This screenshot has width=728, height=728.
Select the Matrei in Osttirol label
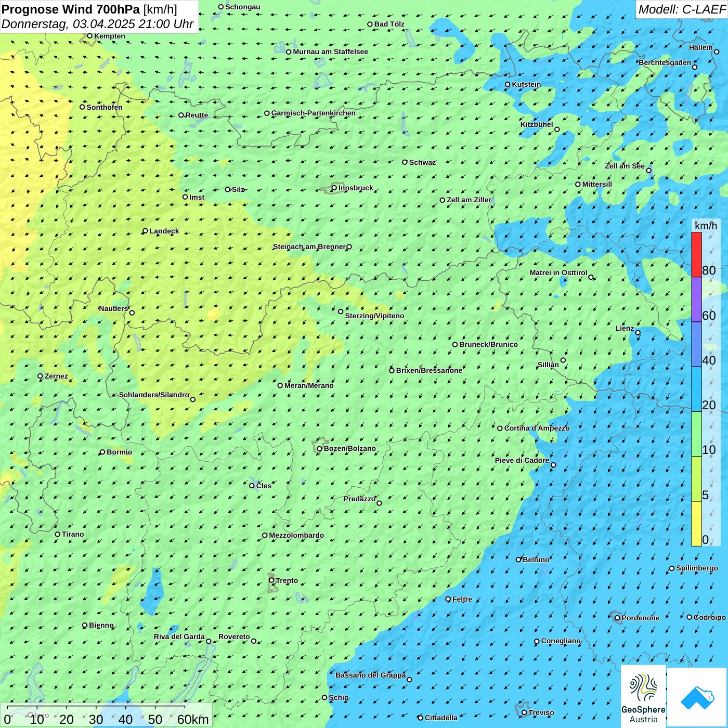pyautogui.click(x=558, y=272)
